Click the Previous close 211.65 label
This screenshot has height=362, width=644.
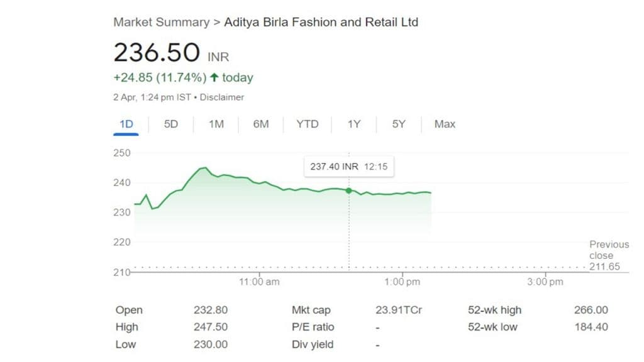pyautogui.click(x=608, y=255)
